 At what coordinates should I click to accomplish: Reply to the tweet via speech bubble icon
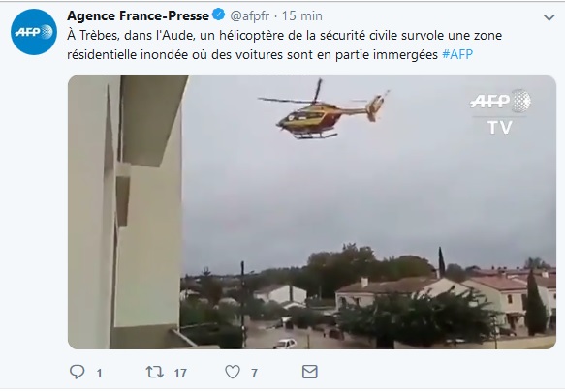[x=77, y=372]
